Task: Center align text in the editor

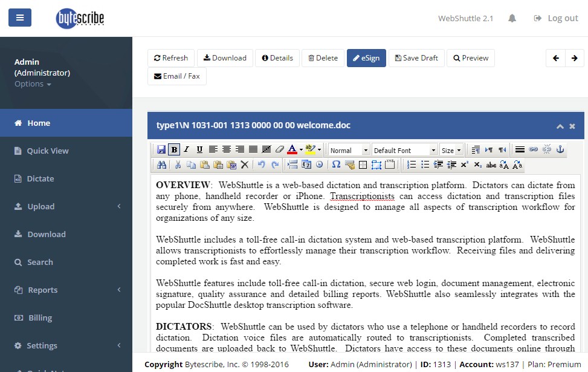Action: pos(227,149)
